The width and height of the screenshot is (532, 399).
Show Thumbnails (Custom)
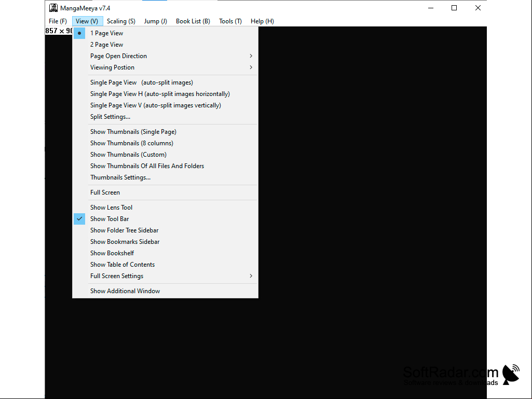click(165, 155)
